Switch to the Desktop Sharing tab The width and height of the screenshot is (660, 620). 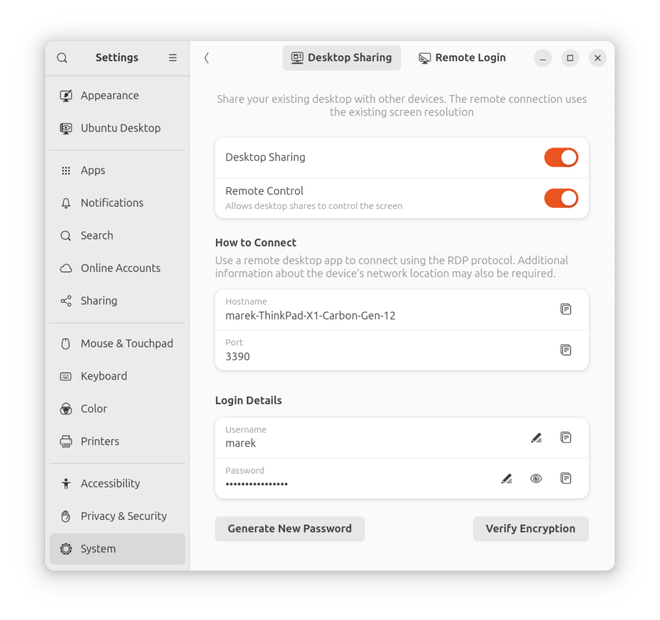coord(341,58)
